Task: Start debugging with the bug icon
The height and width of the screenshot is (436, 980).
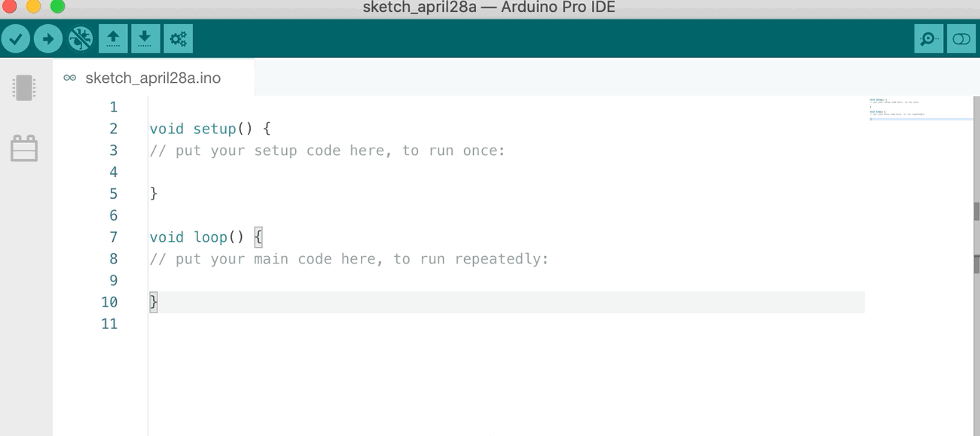Action: [80, 38]
